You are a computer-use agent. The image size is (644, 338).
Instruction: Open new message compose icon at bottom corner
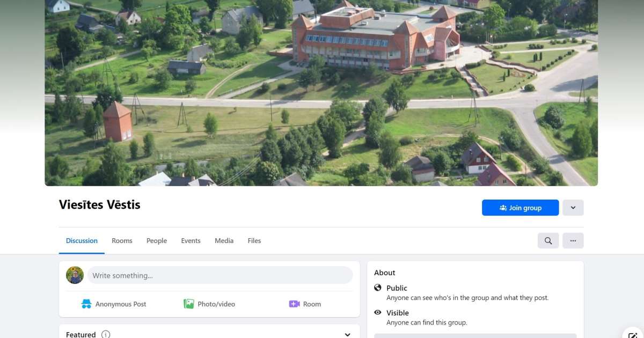633,333
